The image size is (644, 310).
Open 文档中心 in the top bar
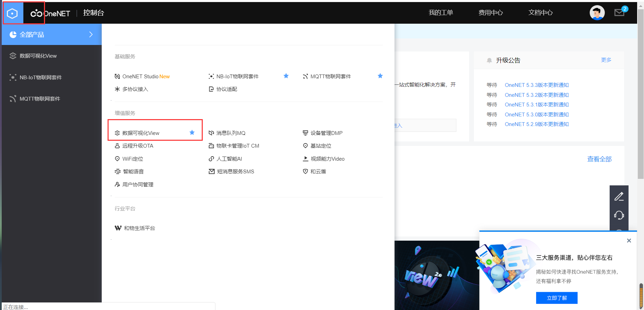(x=540, y=13)
